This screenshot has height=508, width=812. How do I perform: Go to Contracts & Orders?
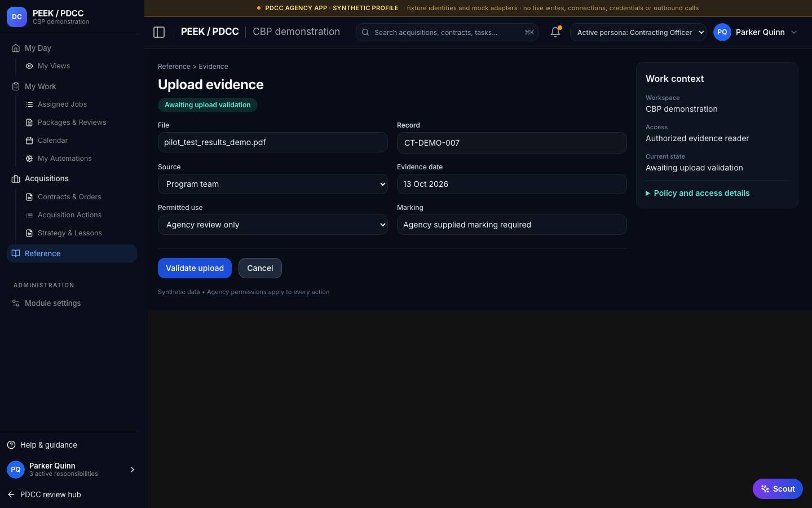69,197
